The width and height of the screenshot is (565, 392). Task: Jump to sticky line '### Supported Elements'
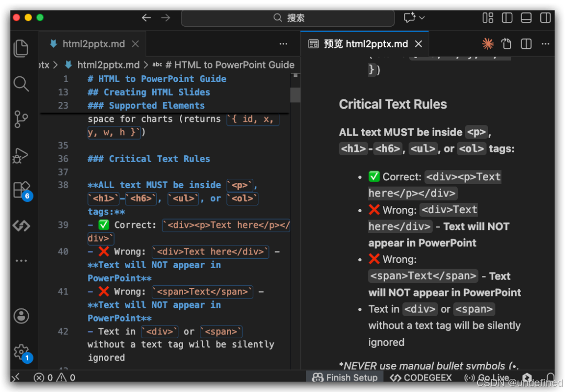146,106
